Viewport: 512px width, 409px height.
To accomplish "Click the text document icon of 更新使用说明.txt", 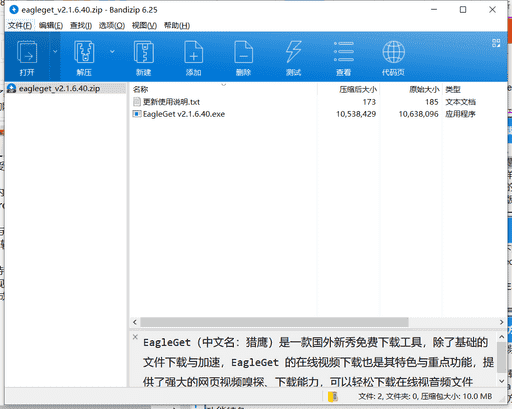I will point(137,102).
